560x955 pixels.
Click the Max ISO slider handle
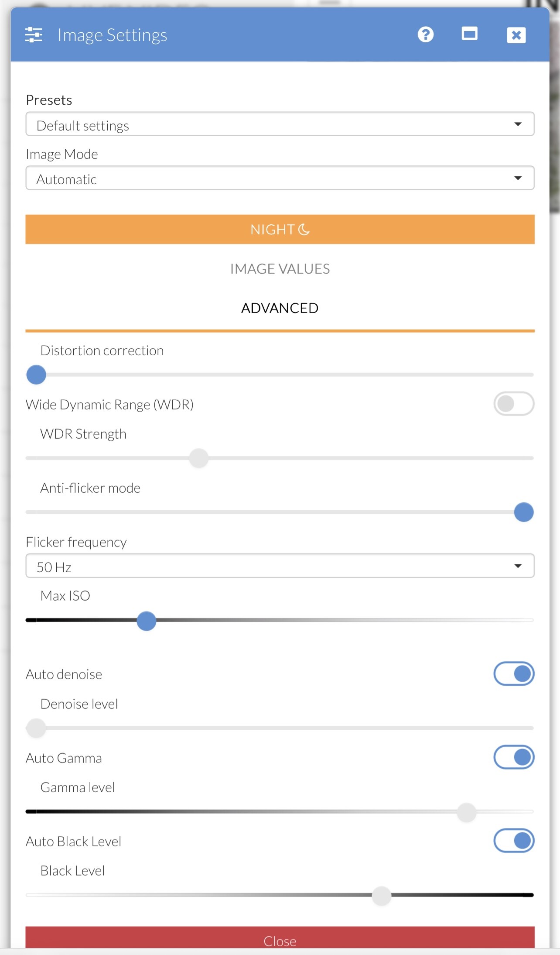pyautogui.click(x=147, y=621)
